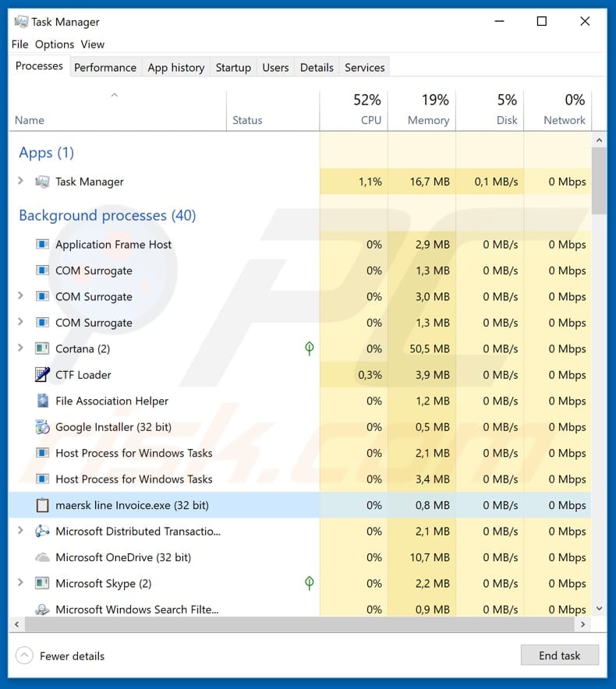Switch to the Users tab
The width and height of the screenshot is (616, 689).
[275, 68]
